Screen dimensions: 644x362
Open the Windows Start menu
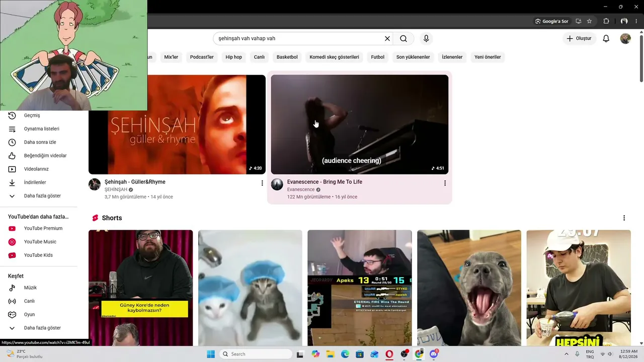coord(211,354)
